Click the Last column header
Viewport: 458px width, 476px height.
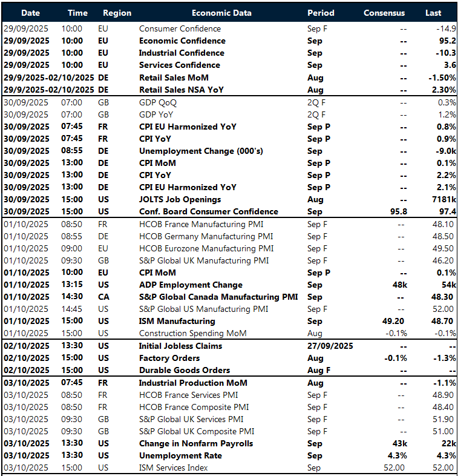point(433,13)
